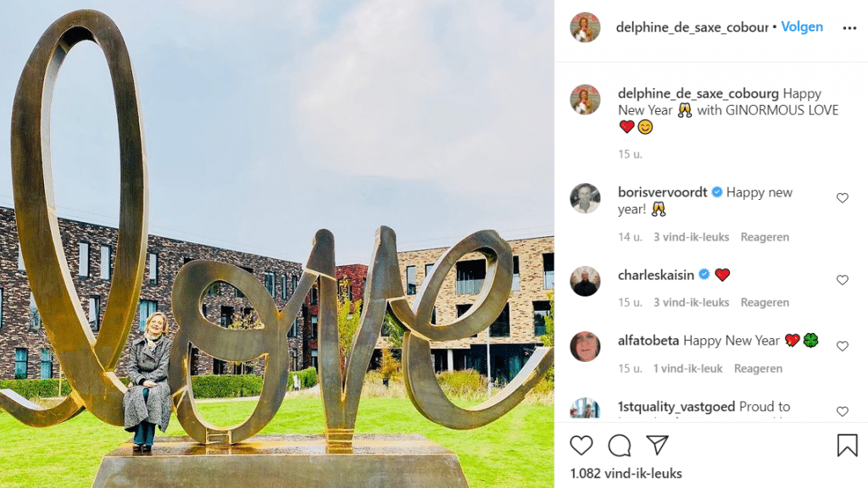
Task: Show 3 vind-ik-leuks on borisvervoordt's comment
Action: (691, 237)
